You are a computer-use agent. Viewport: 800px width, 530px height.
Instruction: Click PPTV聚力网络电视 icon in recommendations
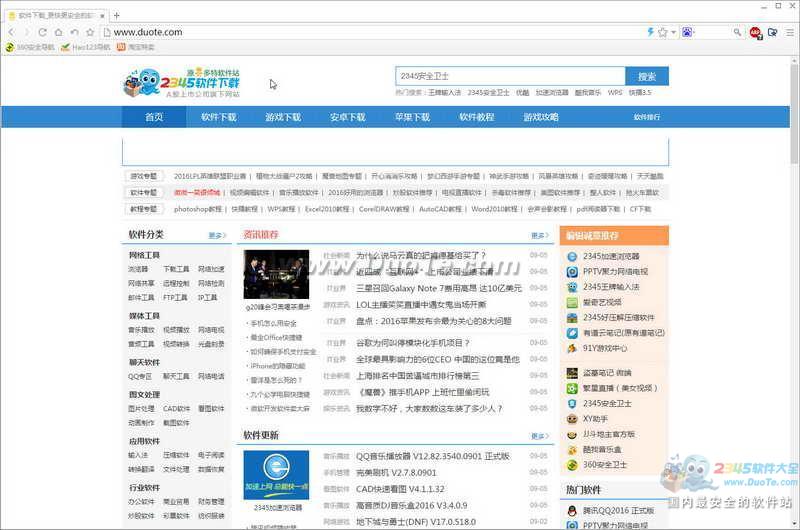[x=572, y=272]
